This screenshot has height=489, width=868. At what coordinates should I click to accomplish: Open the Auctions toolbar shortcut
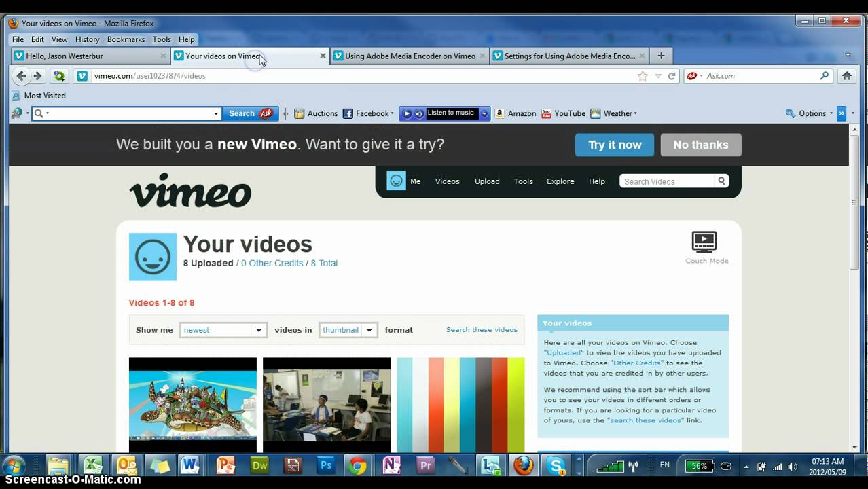[316, 113]
